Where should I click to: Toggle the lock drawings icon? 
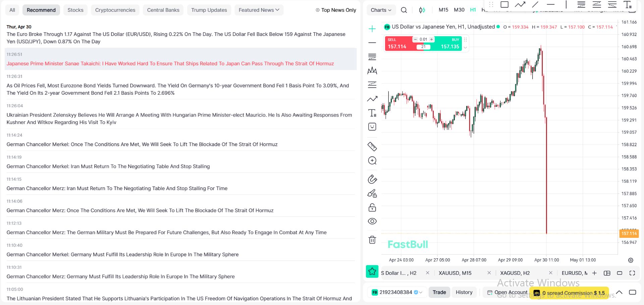tap(372, 208)
